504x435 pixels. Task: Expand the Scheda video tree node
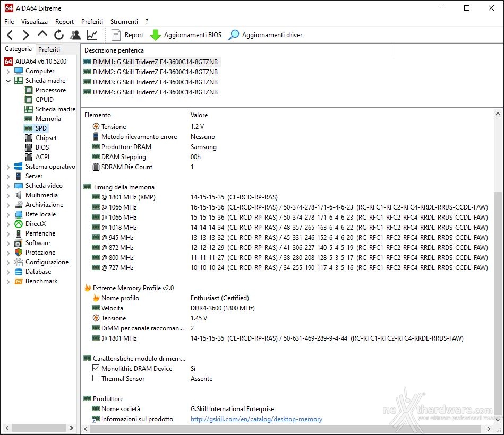click(8, 186)
